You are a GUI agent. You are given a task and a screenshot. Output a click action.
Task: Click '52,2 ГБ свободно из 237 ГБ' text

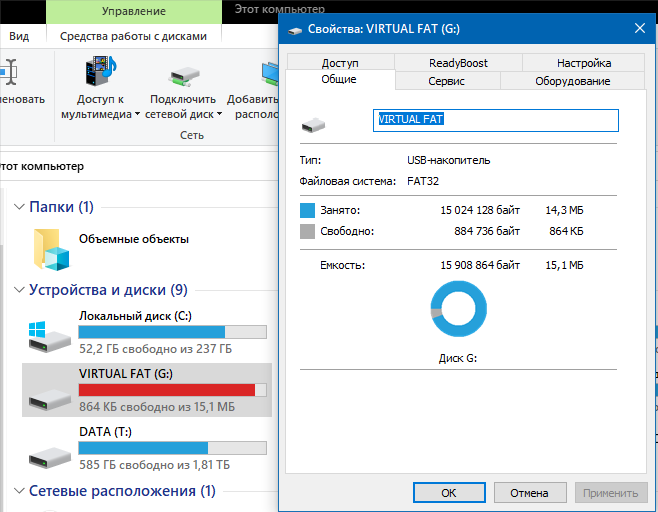[155, 348]
